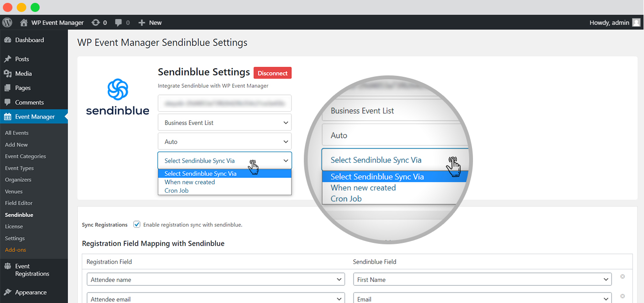This screenshot has height=303, width=644.
Task: Click the Dashboard gauge icon
Action: click(x=8, y=40)
